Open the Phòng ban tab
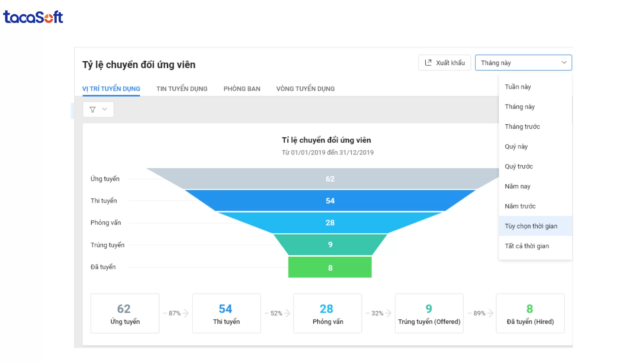This screenshot has height=362, width=644. coord(242,89)
